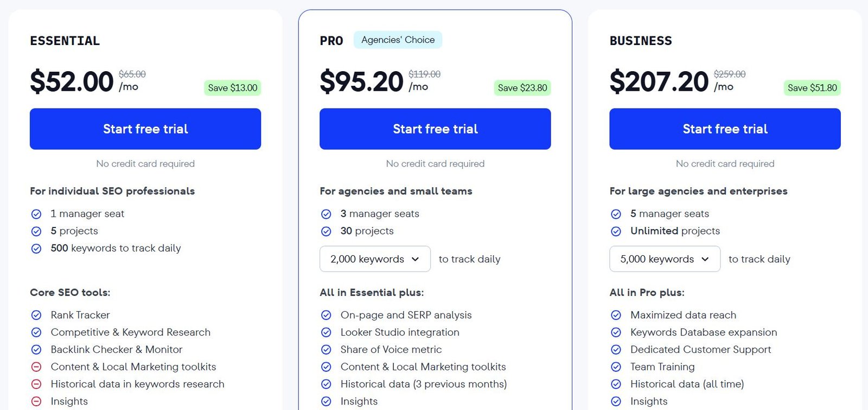868x410 pixels.
Task: Click the Agencies' Choice badge
Action: pos(398,40)
